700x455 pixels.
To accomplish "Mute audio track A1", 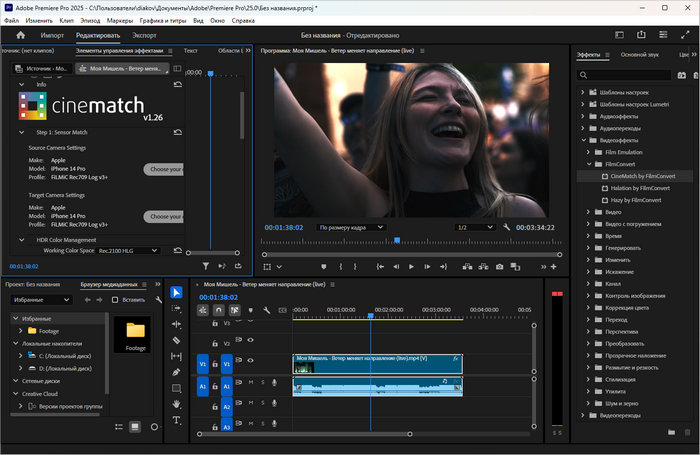I will 250,382.
